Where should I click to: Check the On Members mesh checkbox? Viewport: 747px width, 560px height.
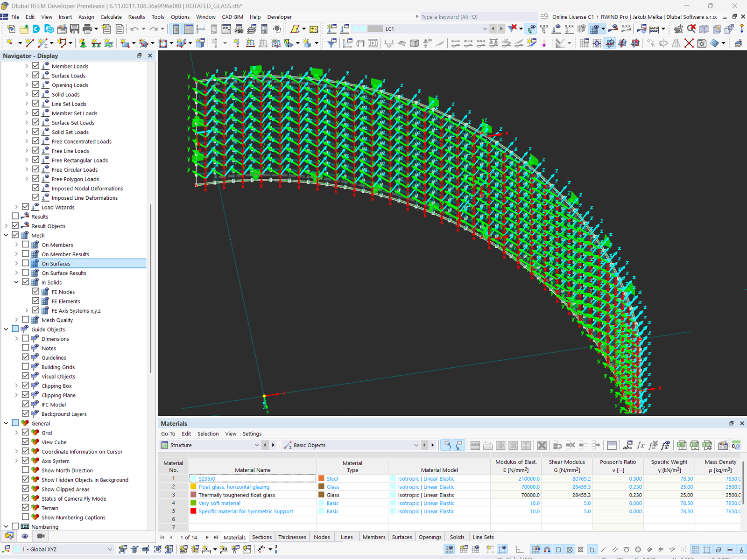pyautogui.click(x=26, y=245)
